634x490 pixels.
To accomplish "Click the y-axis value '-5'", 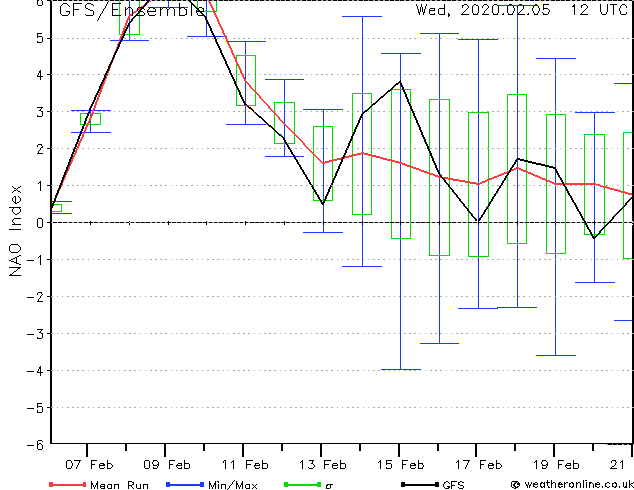I will pyautogui.click(x=35, y=408).
